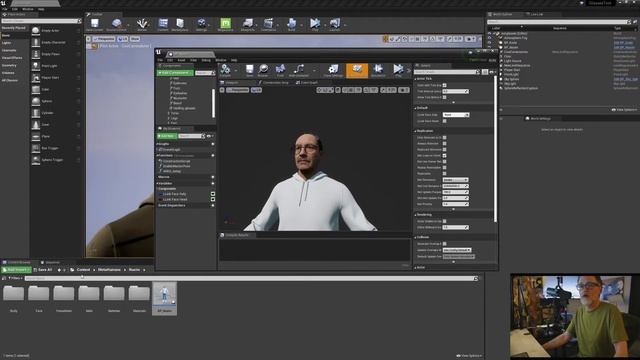Collapse Actor Tick section in Details

[416, 79]
